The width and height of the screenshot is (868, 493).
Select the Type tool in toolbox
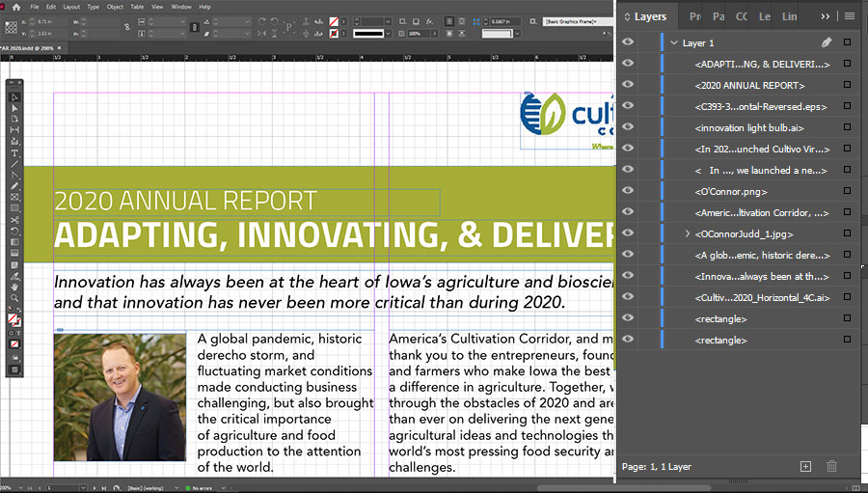pos(15,153)
